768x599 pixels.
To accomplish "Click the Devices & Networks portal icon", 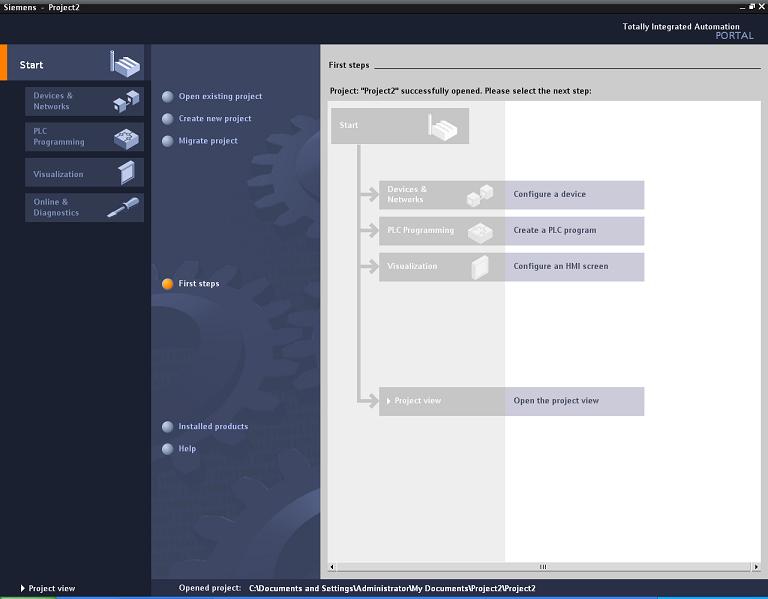I will 126,101.
